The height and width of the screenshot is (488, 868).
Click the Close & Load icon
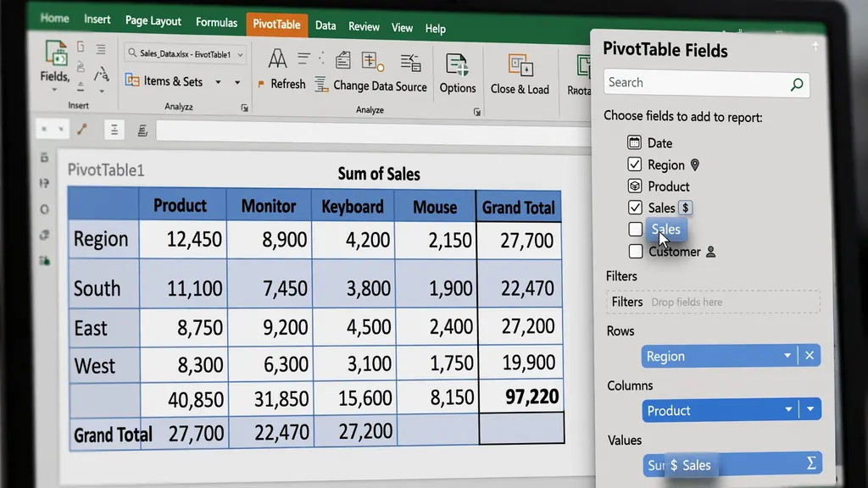coord(520,67)
